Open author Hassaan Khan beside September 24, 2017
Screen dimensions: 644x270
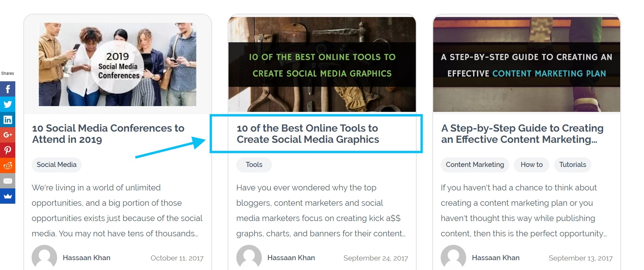click(x=291, y=258)
